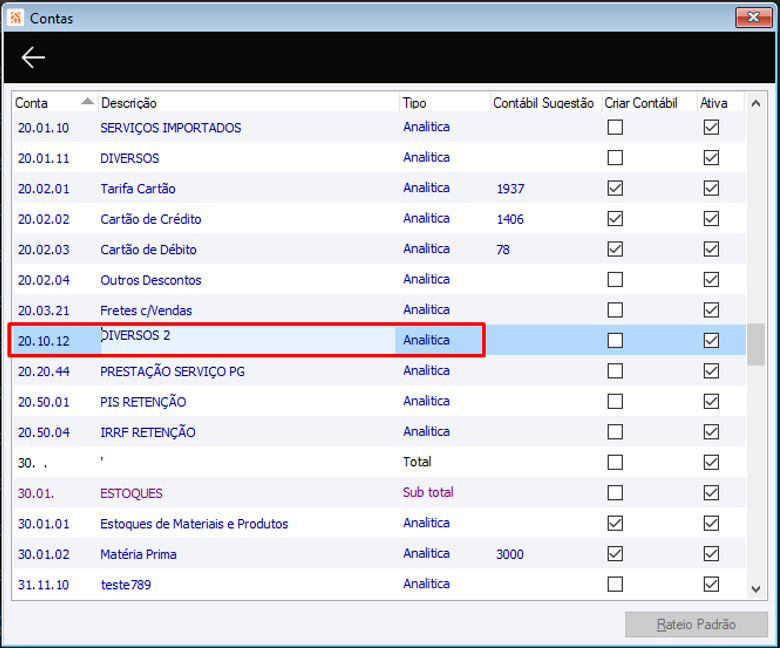The height and width of the screenshot is (648, 780).
Task: Click the scrollbar up arrow
Action: [756, 103]
